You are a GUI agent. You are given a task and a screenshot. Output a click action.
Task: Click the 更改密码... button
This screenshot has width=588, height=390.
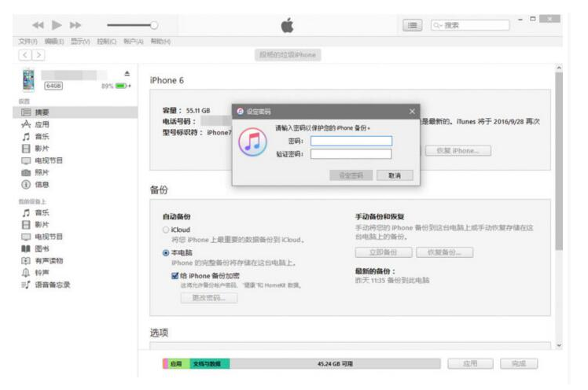[x=209, y=298]
